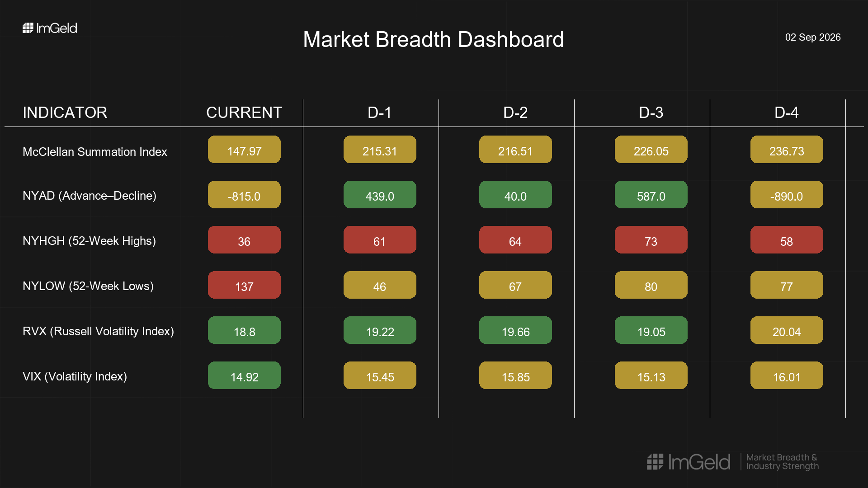Click the yellow 147.97 current value cell
This screenshot has height=488, width=868.
click(x=244, y=150)
